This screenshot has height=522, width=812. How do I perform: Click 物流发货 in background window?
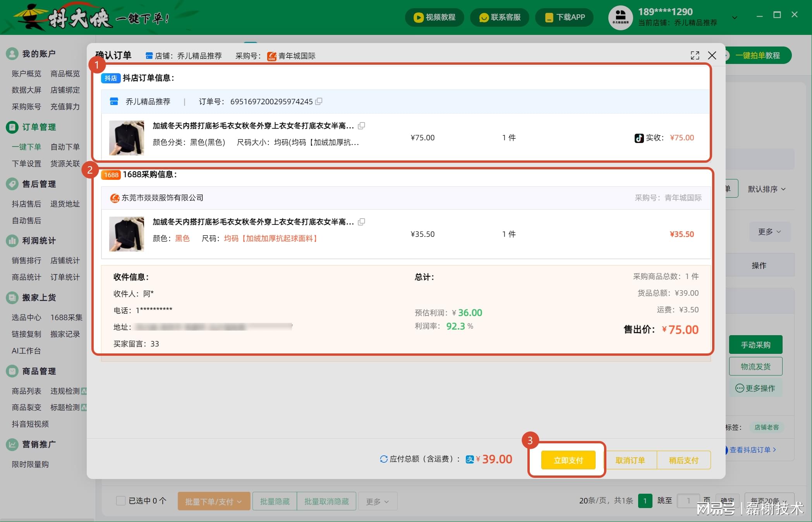(x=755, y=366)
